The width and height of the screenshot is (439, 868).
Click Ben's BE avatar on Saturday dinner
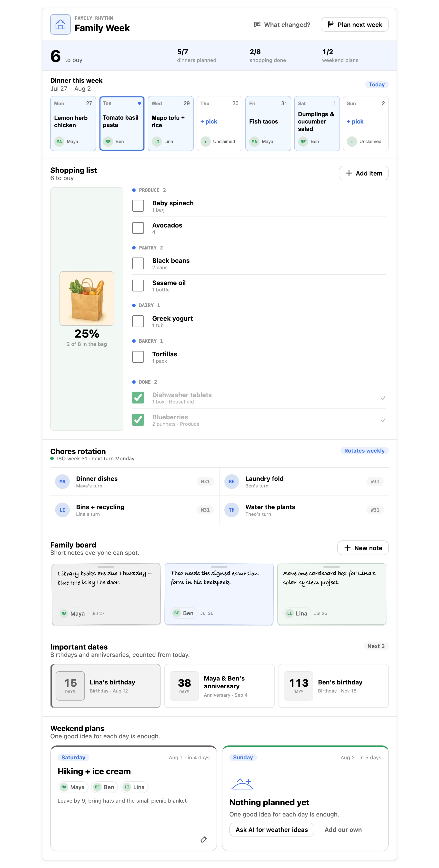[x=303, y=142]
